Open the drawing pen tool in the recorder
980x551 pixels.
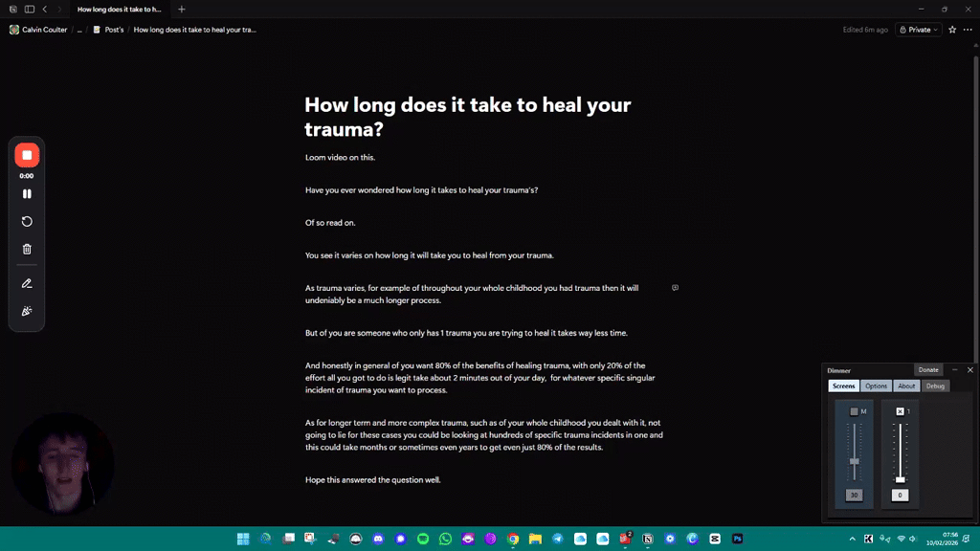(27, 283)
